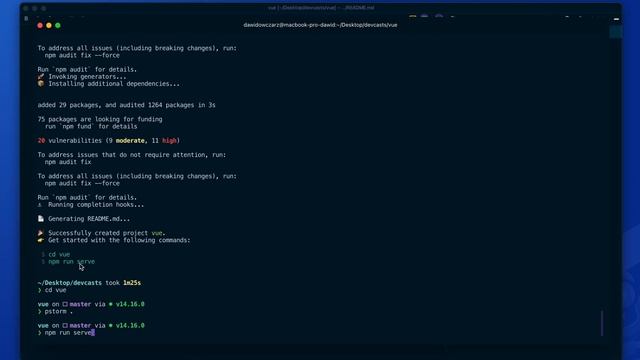Click the anchor symbol before Running completion hooks
Image resolution: width=640 pixels, height=360 pixels.
(x=40, y=204)
